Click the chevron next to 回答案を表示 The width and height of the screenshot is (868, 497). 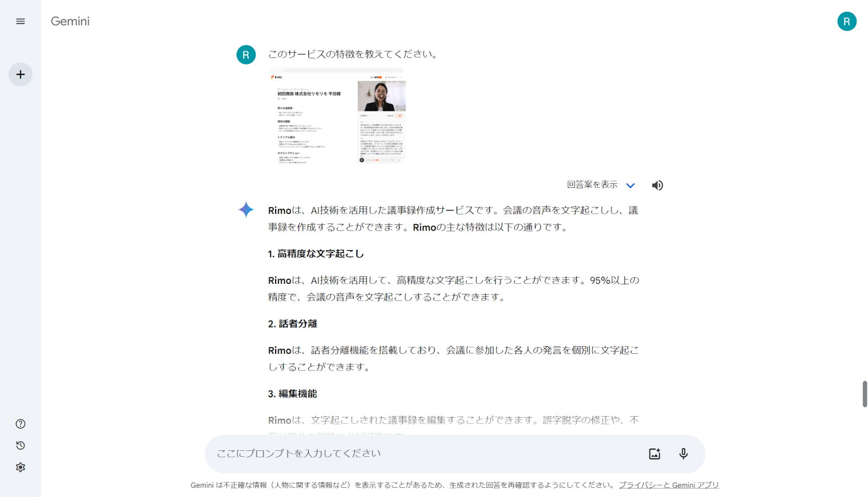coord(631,186)
